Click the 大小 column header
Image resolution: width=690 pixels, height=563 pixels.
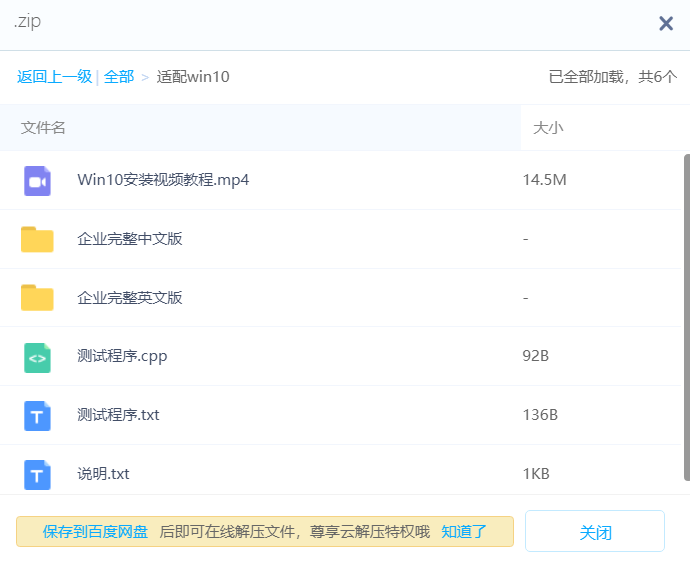point(548,128)
